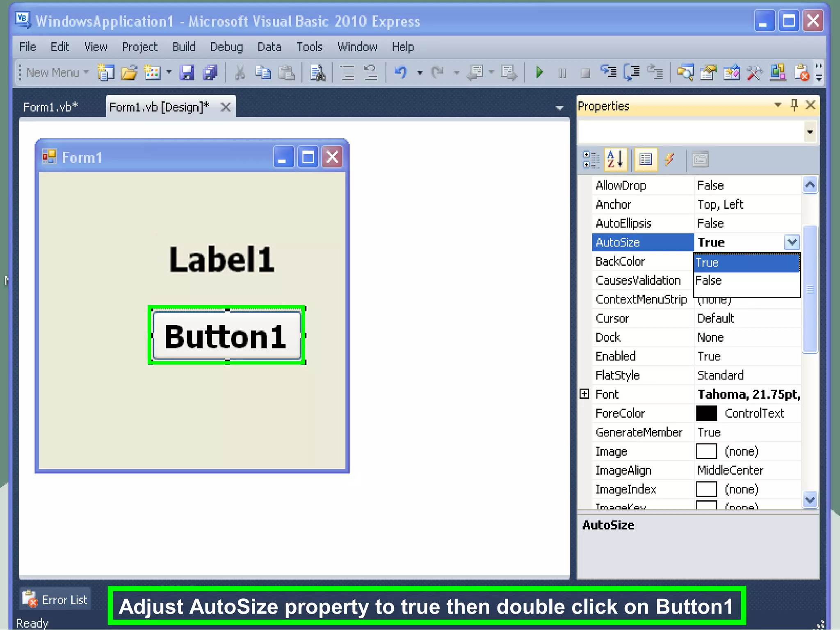Open the Error List panel tab
The image size is (840, 630).
pyautogui.click(x=55, y=600)
